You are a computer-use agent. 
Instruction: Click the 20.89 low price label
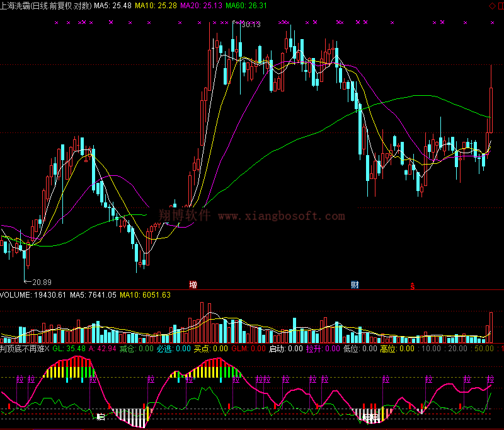click(42, 282)
